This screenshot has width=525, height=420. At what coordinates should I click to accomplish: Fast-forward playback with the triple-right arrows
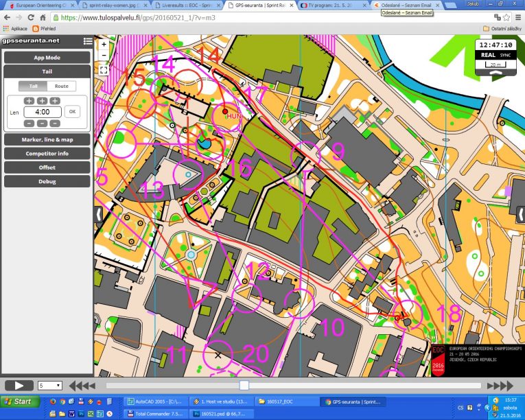pyautogui.click(x=500, y=386)
